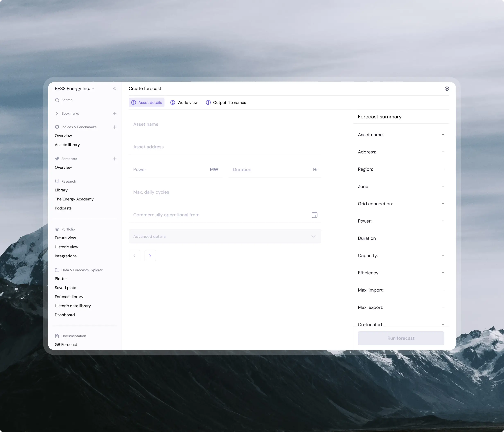This screenshot has width=504, height=432.
Task: Collapse the sidebar with double-chevron icon
Action: click(115, 89)
